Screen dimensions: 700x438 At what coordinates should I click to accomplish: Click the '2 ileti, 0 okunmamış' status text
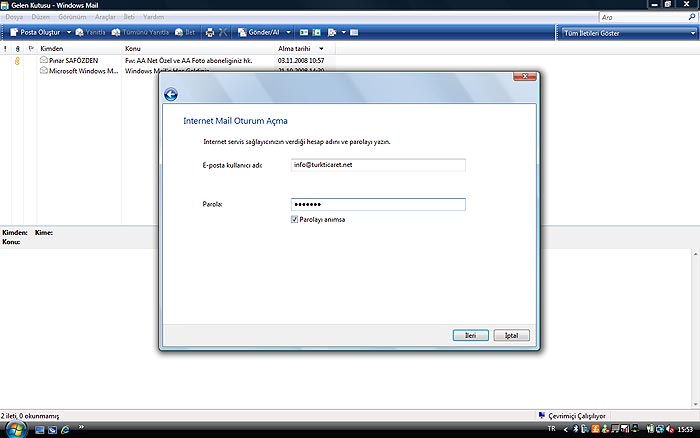(29, 416)
